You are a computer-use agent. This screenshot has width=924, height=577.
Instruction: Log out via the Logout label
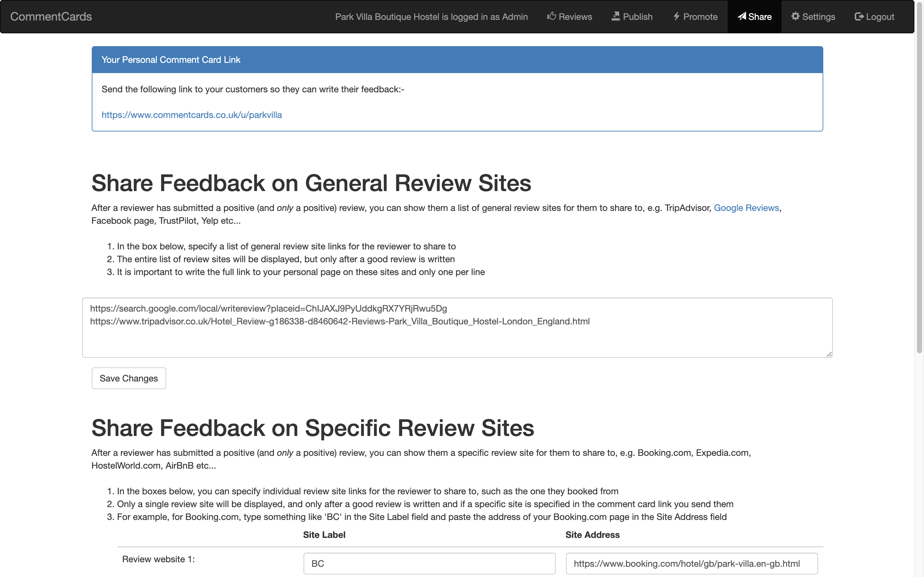[x=880, y=17]
